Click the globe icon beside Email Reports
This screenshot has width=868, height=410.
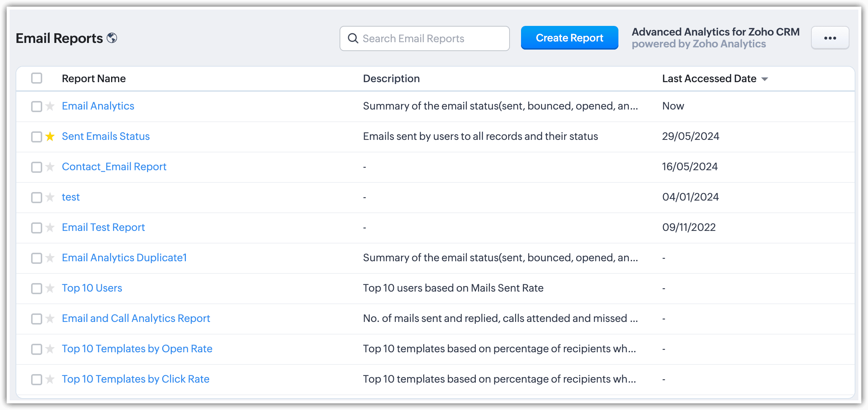click(112, 38)
